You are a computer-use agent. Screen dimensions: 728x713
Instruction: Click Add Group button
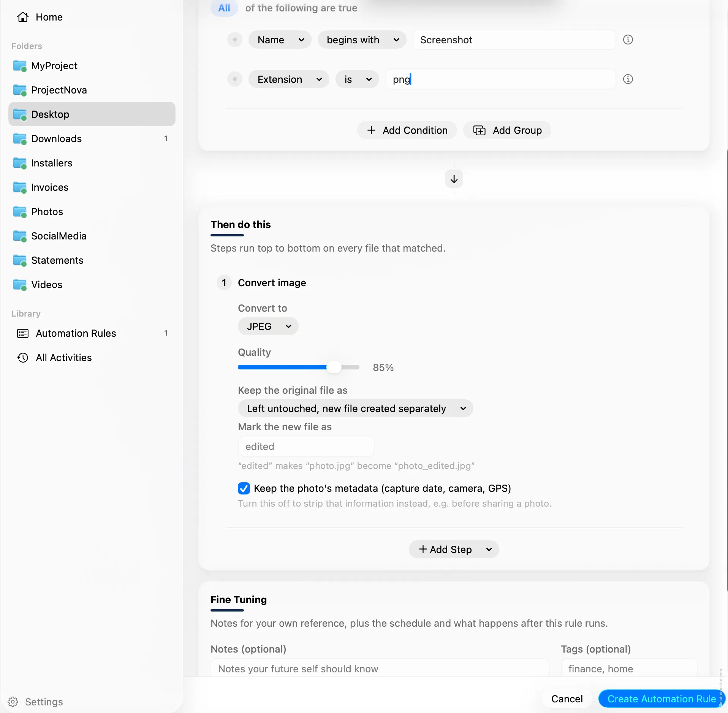coord(507,130)
